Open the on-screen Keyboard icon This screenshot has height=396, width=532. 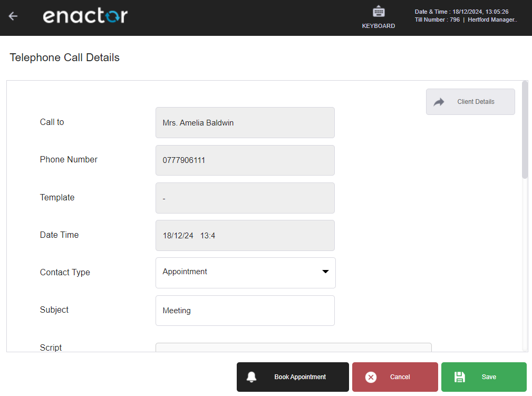378,12
